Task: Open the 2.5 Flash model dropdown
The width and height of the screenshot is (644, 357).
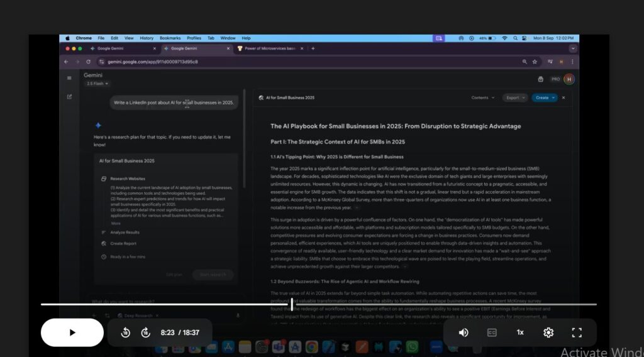Action: pos(97,84)
